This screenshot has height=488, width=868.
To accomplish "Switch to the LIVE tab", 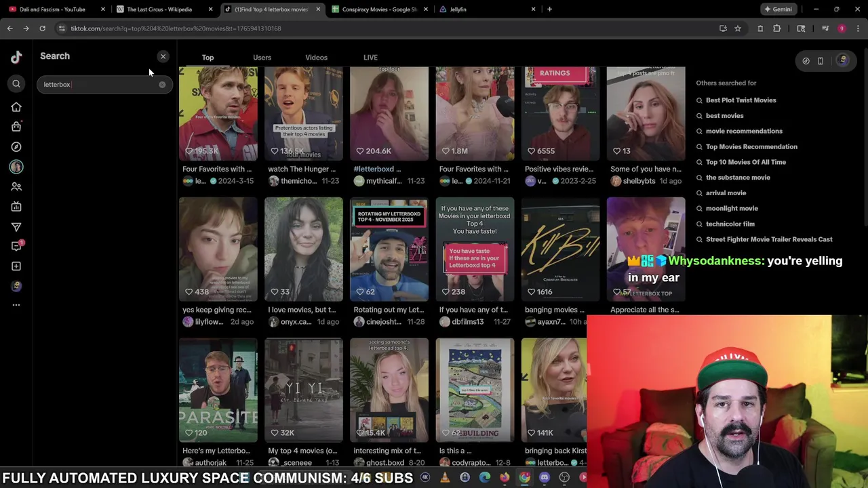I will [x=370, y=58].
